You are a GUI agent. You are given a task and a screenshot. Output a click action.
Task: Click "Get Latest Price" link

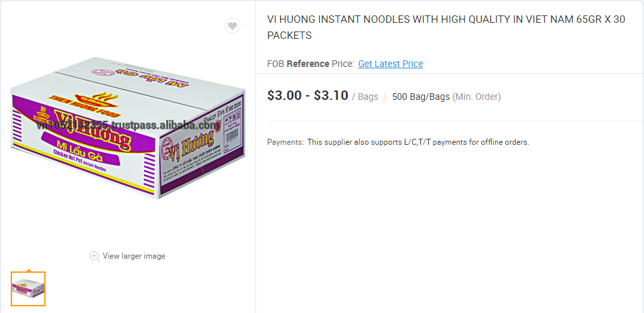390,64
